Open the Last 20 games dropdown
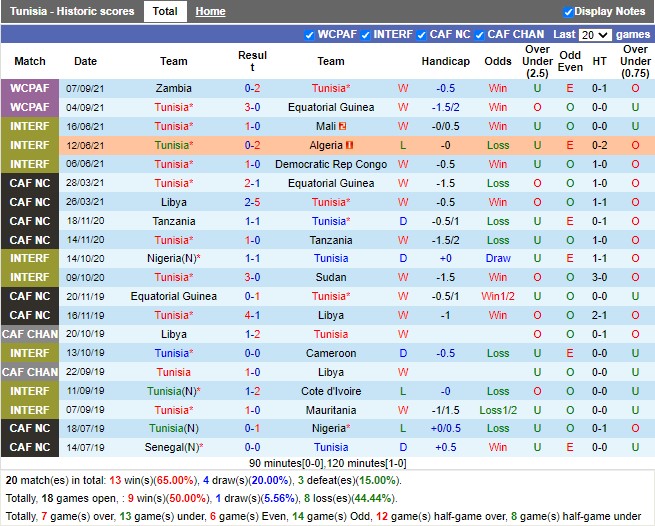Screen dimensions: 655x526 (x=595, y=34)
